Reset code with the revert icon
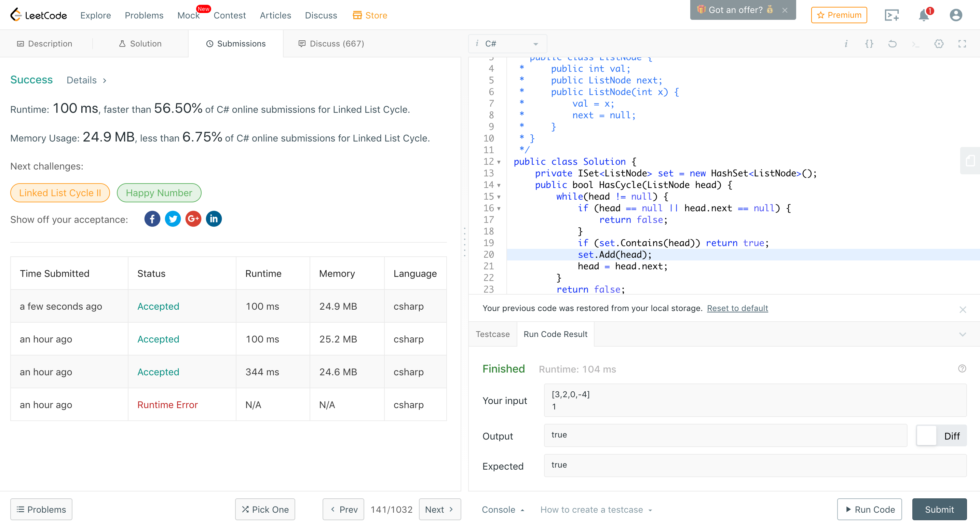980x525 pixels. [x=892, y=44]
